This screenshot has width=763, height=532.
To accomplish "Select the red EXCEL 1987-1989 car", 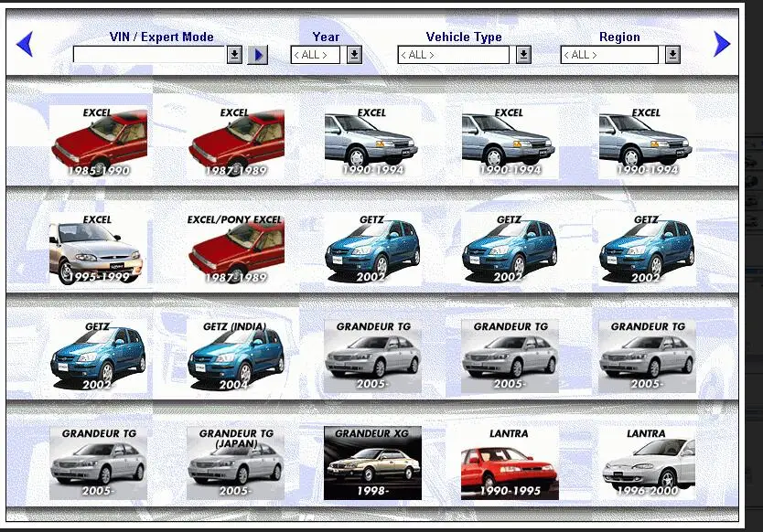I will [x=235, y=142].
